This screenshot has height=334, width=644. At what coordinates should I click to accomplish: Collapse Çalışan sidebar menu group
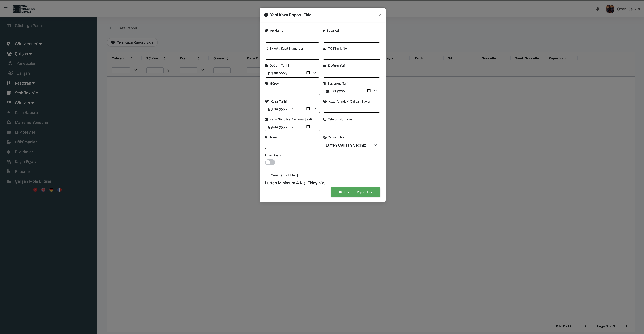pos(23,54)
